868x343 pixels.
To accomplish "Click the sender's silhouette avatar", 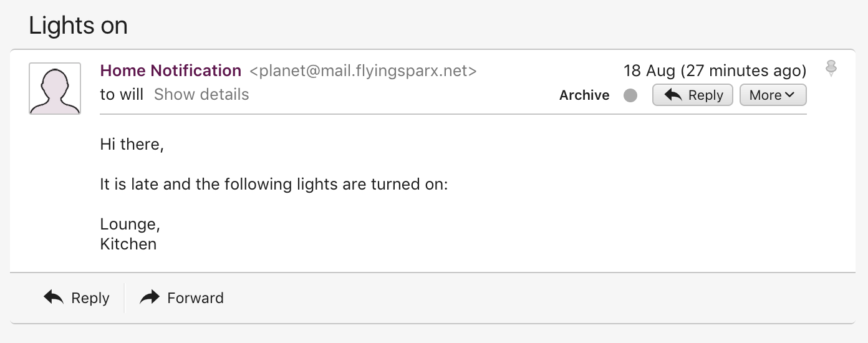I will (55, 89).
